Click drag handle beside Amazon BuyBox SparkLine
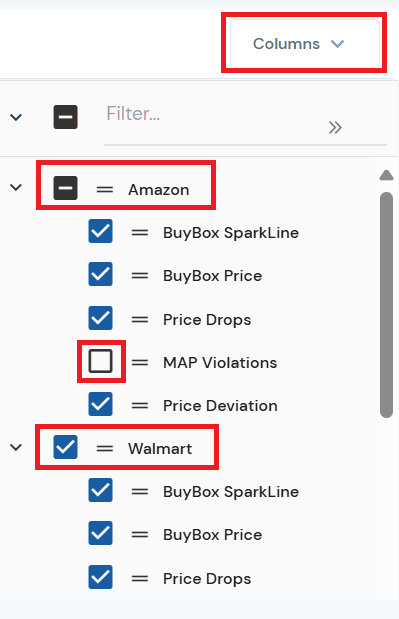 pyautogui.click(x=140, y=233)
